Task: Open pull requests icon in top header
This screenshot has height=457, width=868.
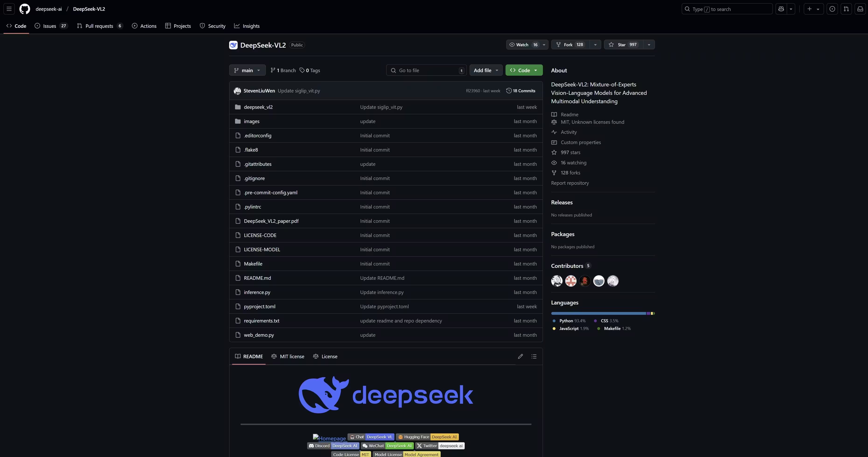Action: tap(846, 9)
